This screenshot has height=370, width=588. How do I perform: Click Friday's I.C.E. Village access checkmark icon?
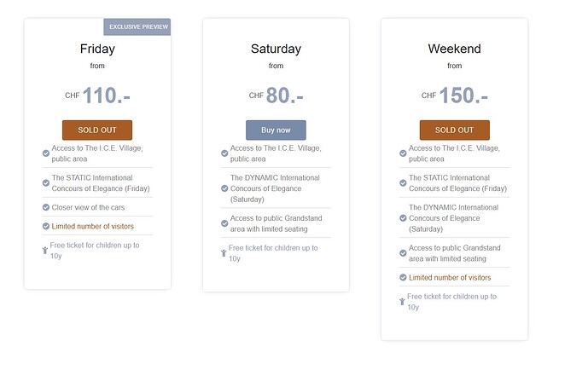point(46,153)
